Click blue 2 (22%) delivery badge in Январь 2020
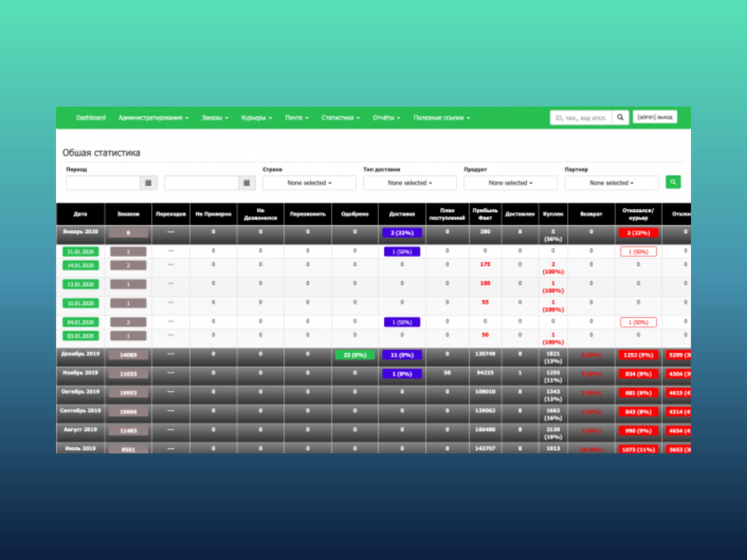The height and width of the screenshot is (560, 747). (x=402, y=233)
